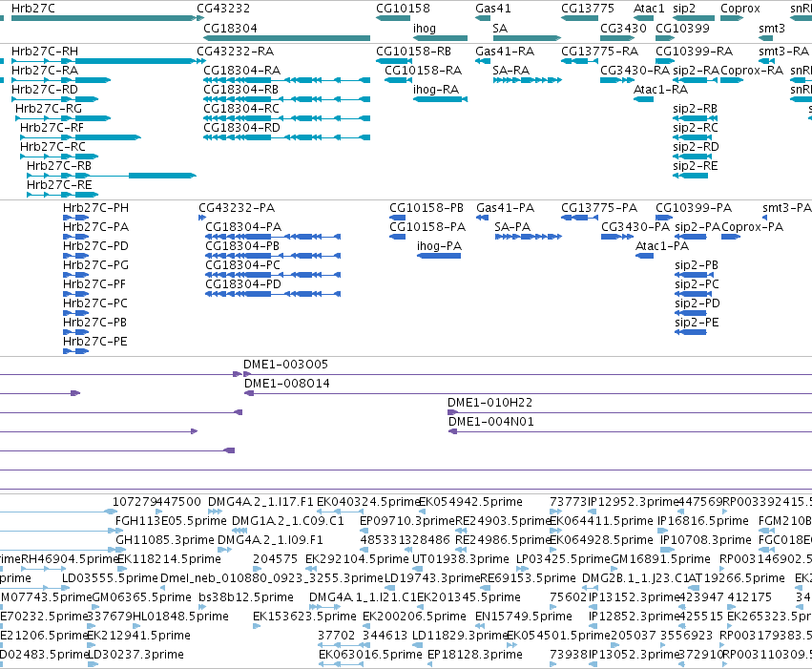Select protein CG10158-PA label
This screenshot has width=812, height=669.
427,227
